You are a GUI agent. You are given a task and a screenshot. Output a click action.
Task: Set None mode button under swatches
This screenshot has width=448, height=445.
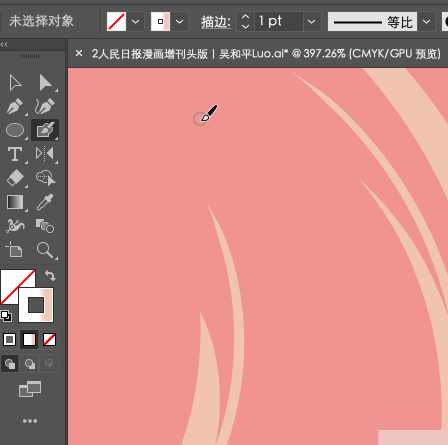pyautogui.click(x=49, y=340)
